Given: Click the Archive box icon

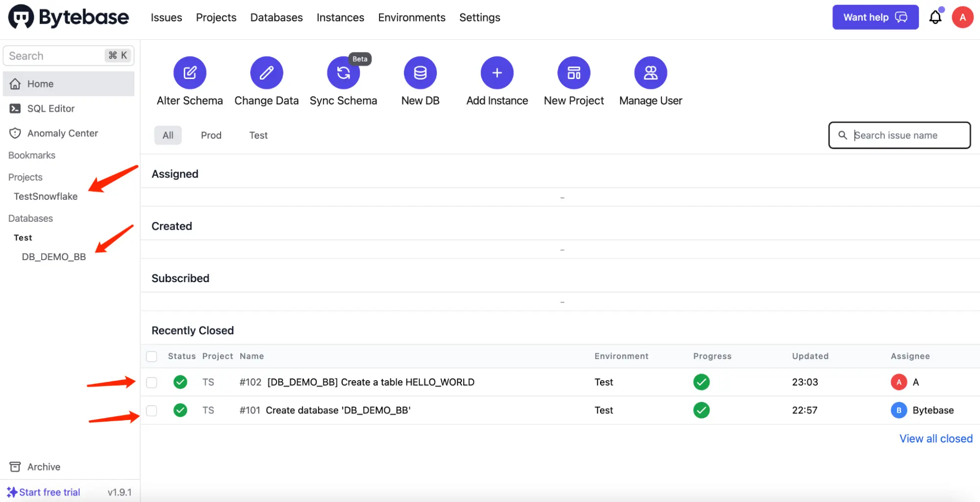Looking at the screenshot, I should click(x=15, y=467).
